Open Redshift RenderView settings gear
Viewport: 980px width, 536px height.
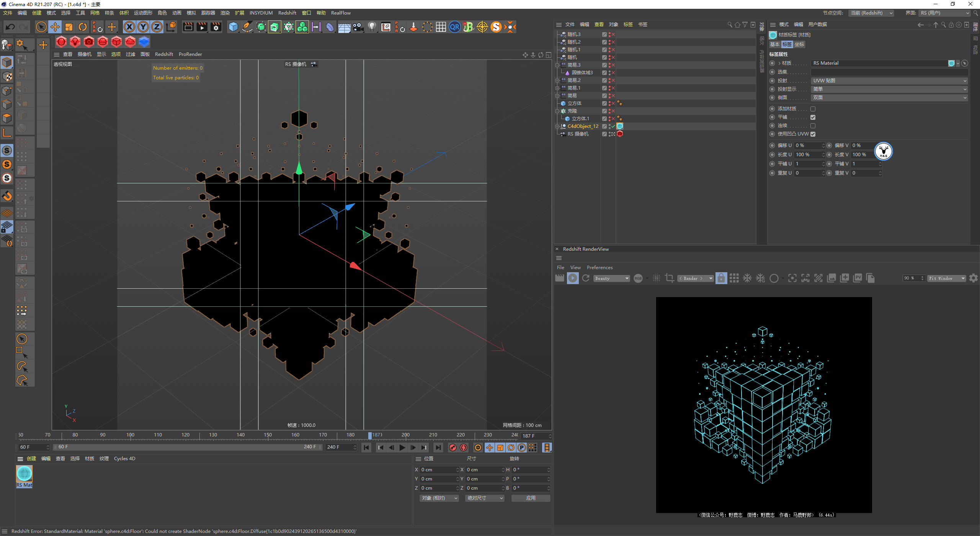[x=973, y=278]
